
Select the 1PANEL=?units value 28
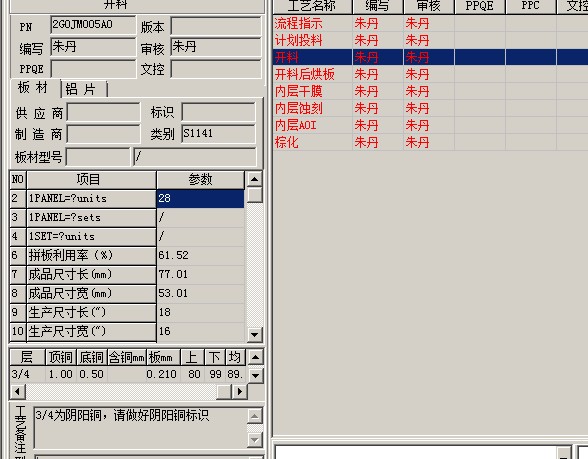click(200, 198)
